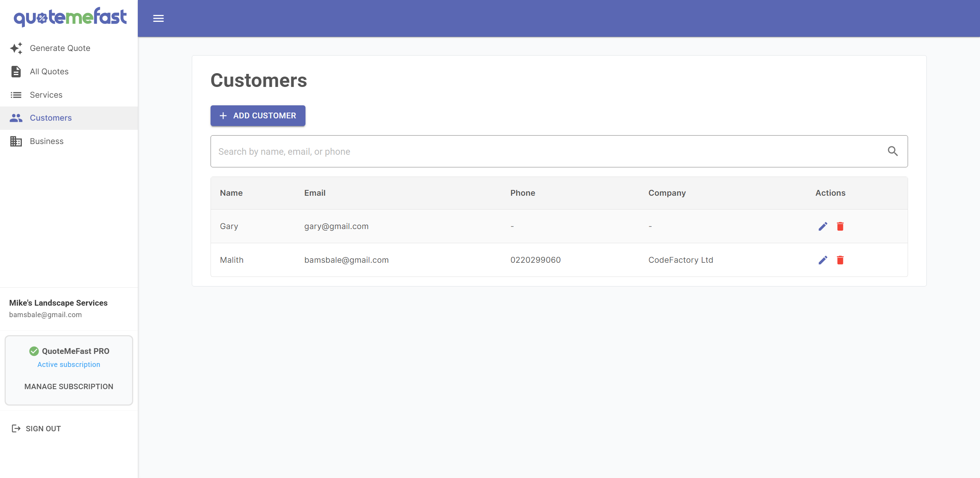Click the quotemefast logo

[x=70, y=17]
